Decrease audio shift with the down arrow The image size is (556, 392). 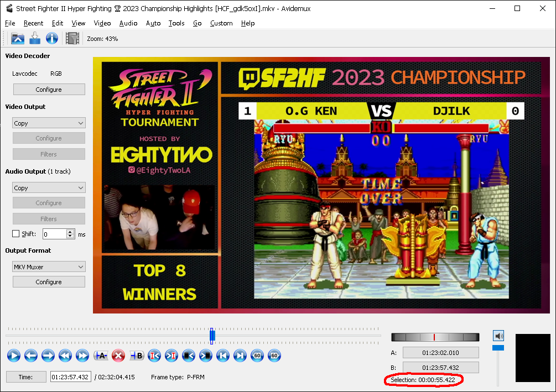[x=70, y=236]
